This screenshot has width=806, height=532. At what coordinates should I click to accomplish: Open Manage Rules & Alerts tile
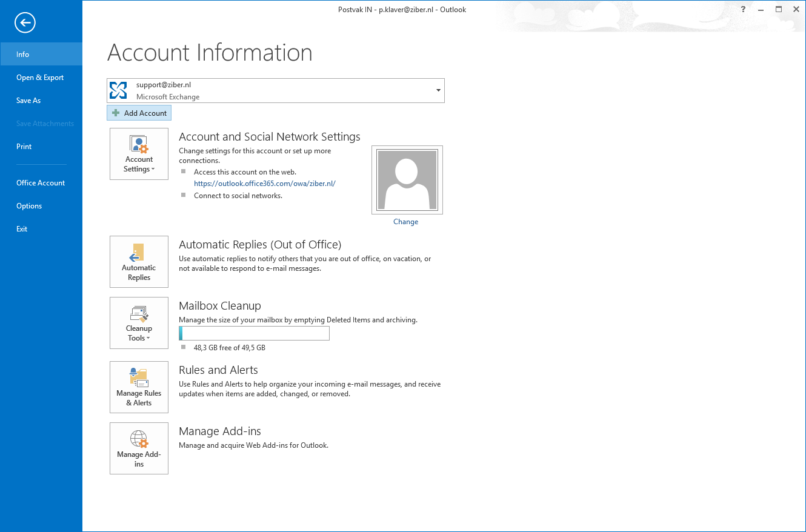point(139,387)
